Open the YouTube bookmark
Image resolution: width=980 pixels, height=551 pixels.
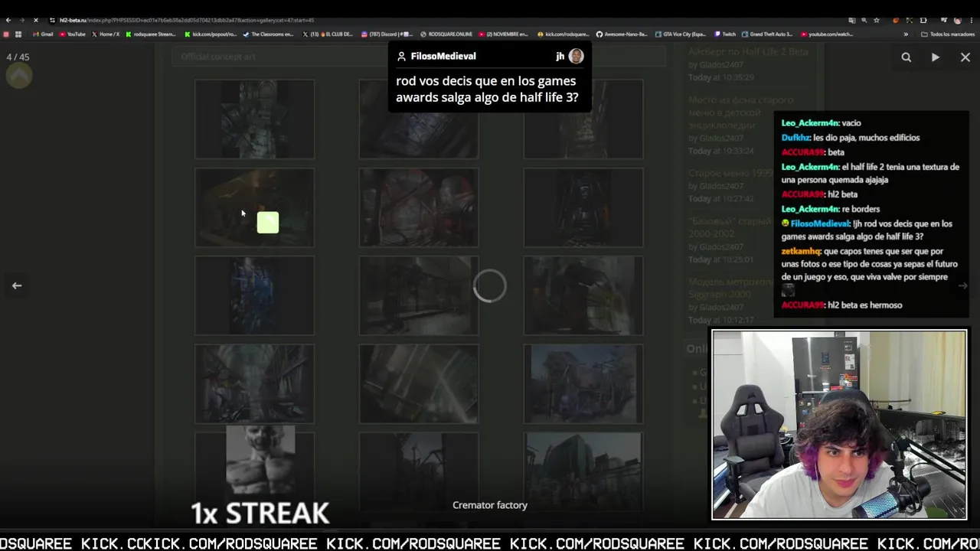pyautogui.click(x=72, y=34)
